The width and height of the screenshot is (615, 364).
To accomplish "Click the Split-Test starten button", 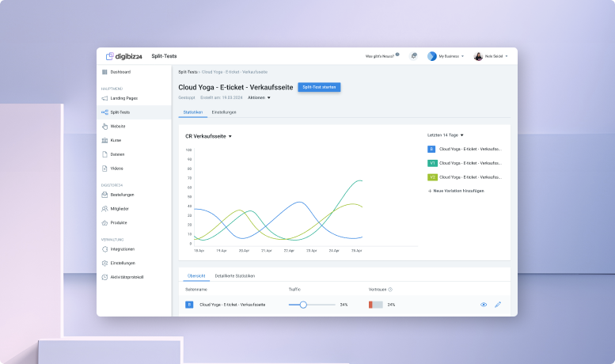I will (x=319, y=87).
